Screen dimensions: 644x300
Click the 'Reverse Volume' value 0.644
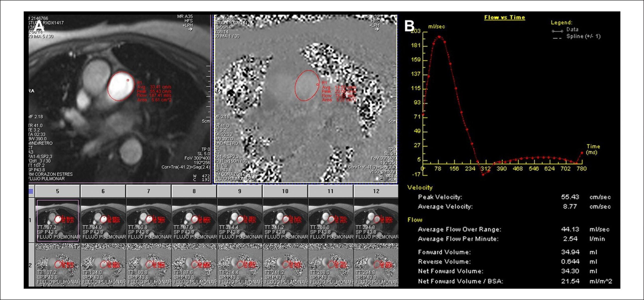[570, 262]
